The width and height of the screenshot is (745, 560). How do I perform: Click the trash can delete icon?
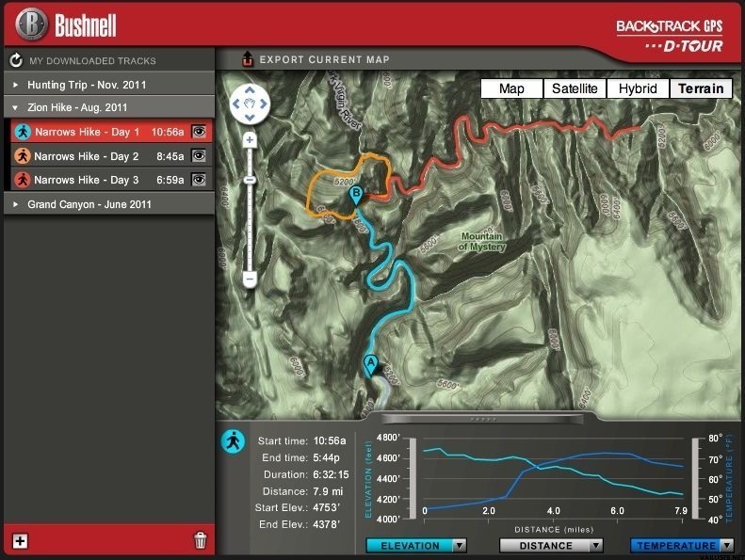pyautogui.click(x=201, y=540)
